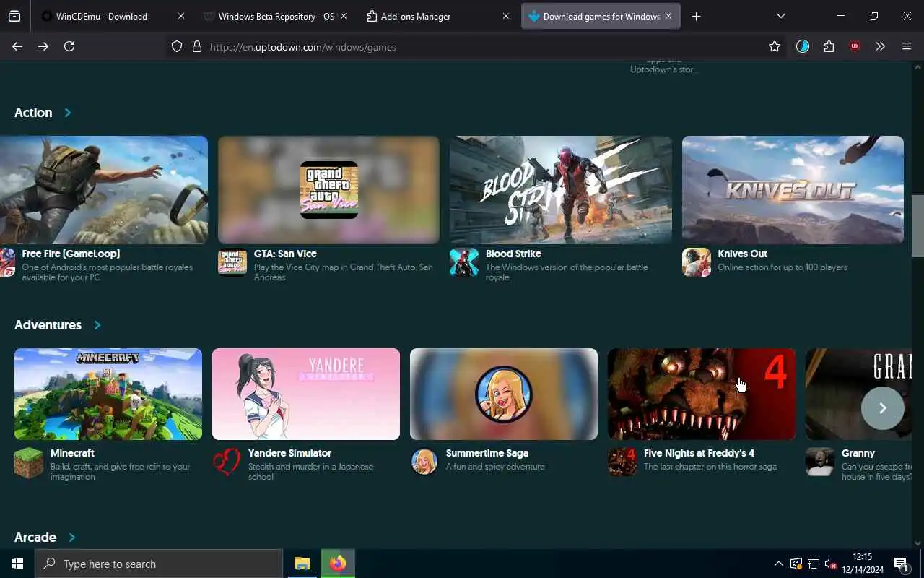Image resolution: width=924 pixels, height=578 pixels.
Task: Click the Summertime Saga small icon
Action: point(424,462)
